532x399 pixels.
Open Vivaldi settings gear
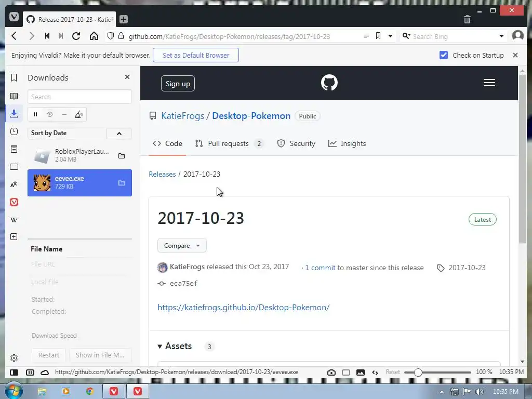coord(14,358)
